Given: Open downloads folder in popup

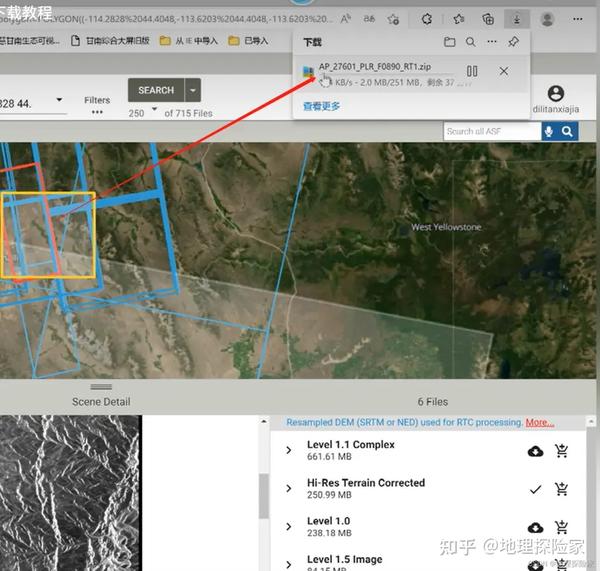Looking at the screenshot, I should tap(450, 42).
